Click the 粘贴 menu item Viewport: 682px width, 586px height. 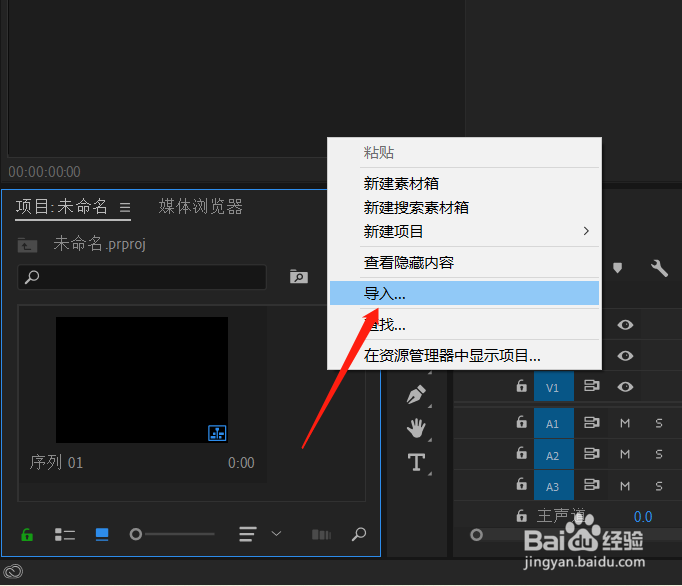click(464, 153)
